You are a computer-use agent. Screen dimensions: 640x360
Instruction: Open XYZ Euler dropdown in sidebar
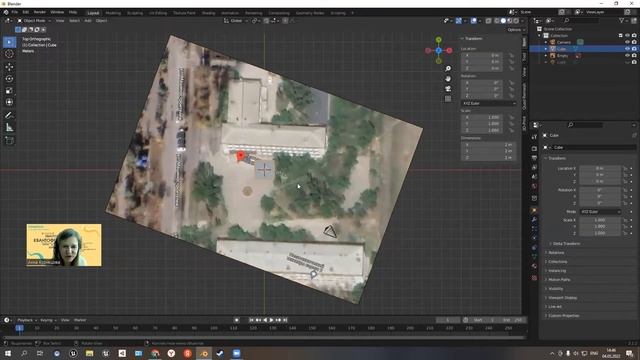point(489,103)
